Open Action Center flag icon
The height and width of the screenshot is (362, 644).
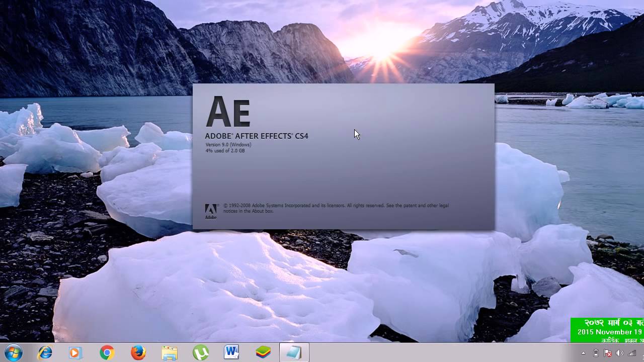[608, 353]
